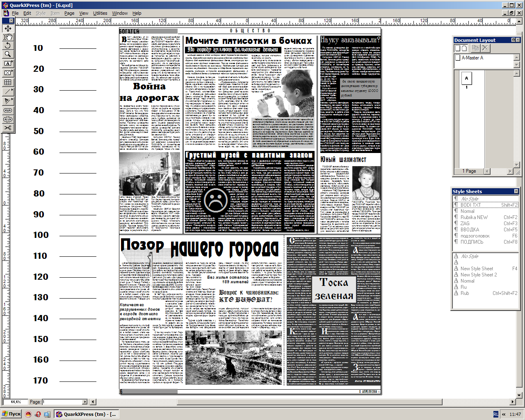This screenshot has height=420, width=525.
Task: Select page 1 thumbnail in Document Layout
Action: (466, 78)
